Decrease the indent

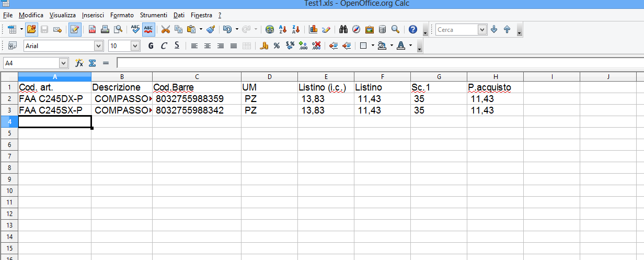(333, 46)
